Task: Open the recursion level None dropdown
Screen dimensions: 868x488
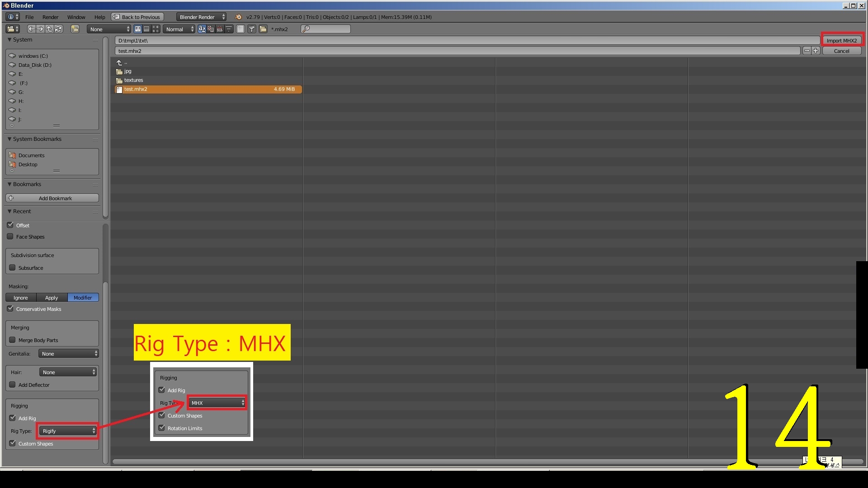Action: click(x=109, y=29)
